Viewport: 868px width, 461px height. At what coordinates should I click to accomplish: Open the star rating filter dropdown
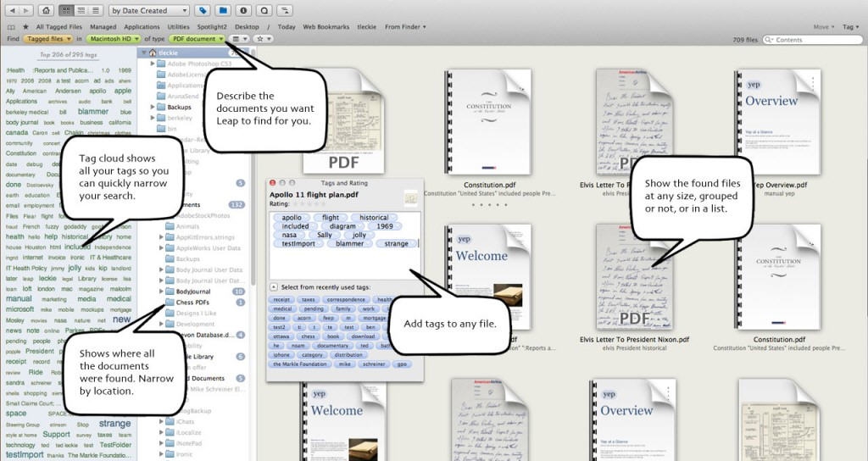coord(263,39)
